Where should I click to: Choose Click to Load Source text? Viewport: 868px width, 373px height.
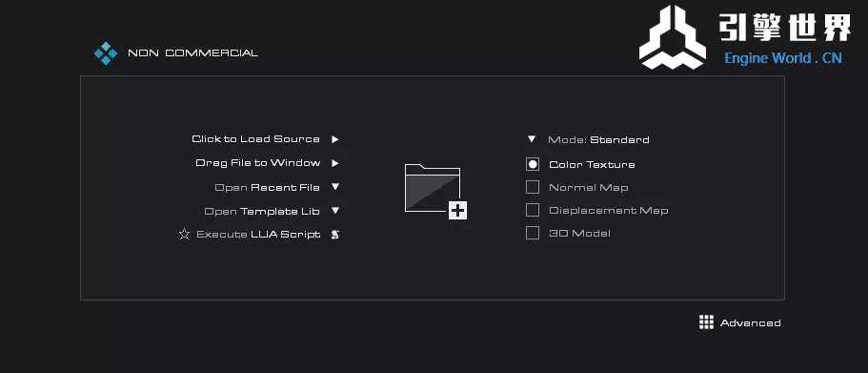(255, 139)
